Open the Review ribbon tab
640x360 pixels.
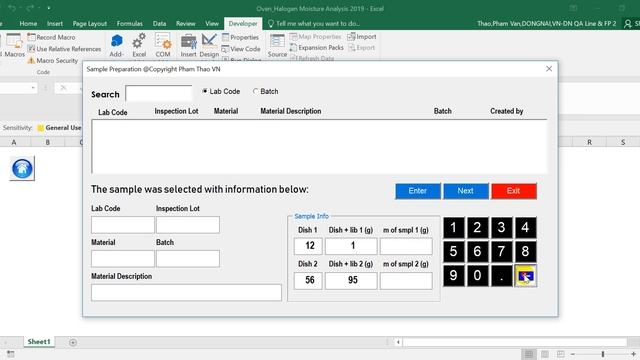186,24
